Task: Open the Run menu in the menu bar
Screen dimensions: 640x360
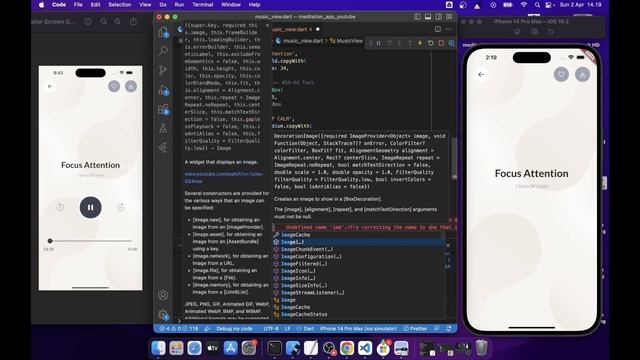Action: pyautogui.click(x=179, y=5)
